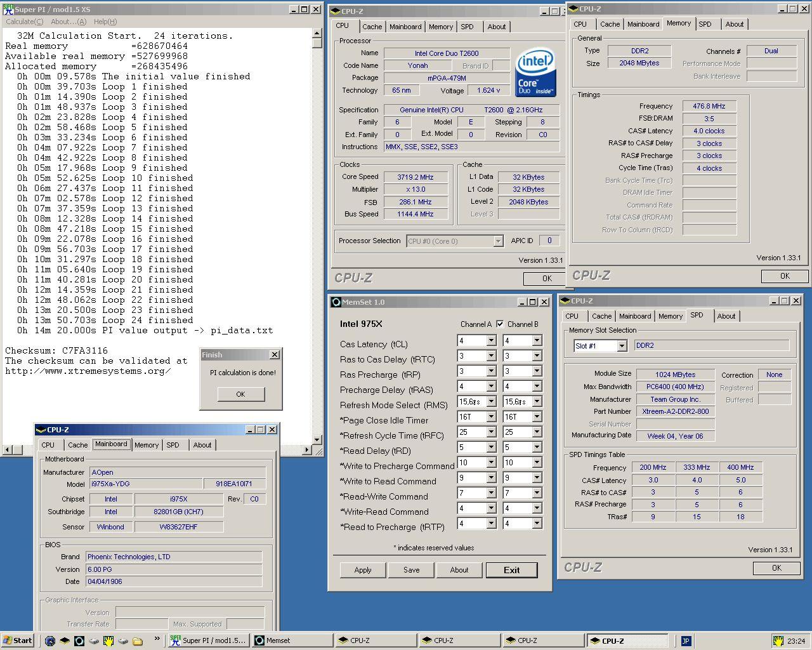Switch to Cache tab in top-middle CPU-Z
This screenshot has height=650, width=812.
[x=372, y=27]
